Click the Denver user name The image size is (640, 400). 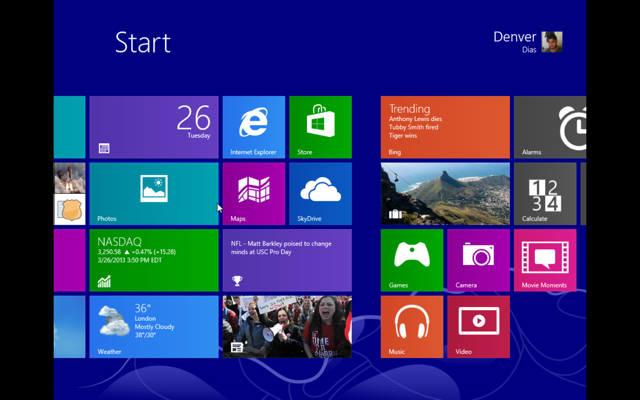(515, 37)
